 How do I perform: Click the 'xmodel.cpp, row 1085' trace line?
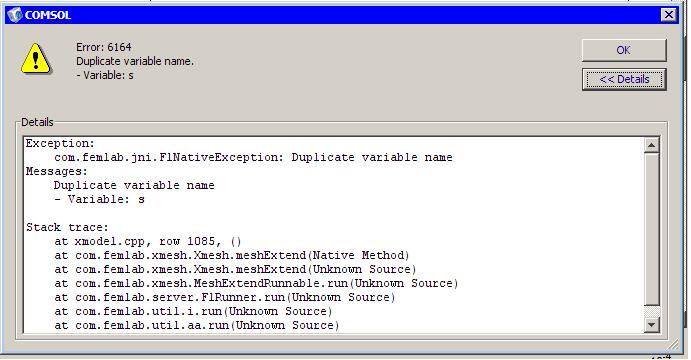pos(148,241)
